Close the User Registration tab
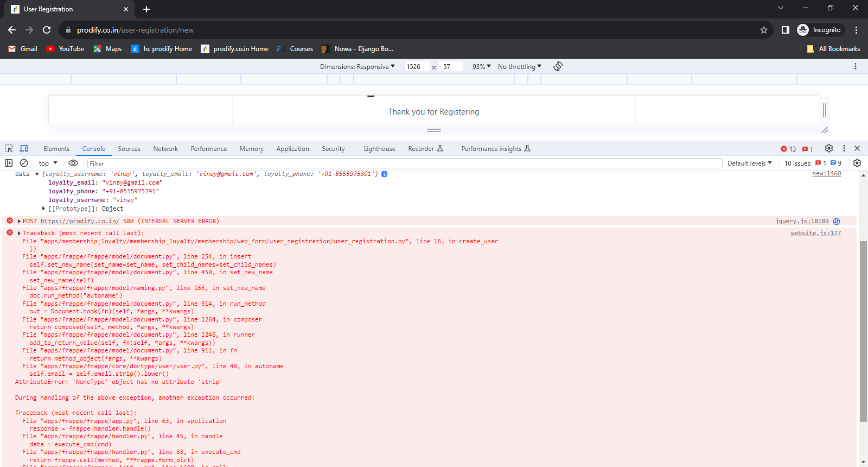Viewport: 868px width, 467px height. (x=126, y=9)
